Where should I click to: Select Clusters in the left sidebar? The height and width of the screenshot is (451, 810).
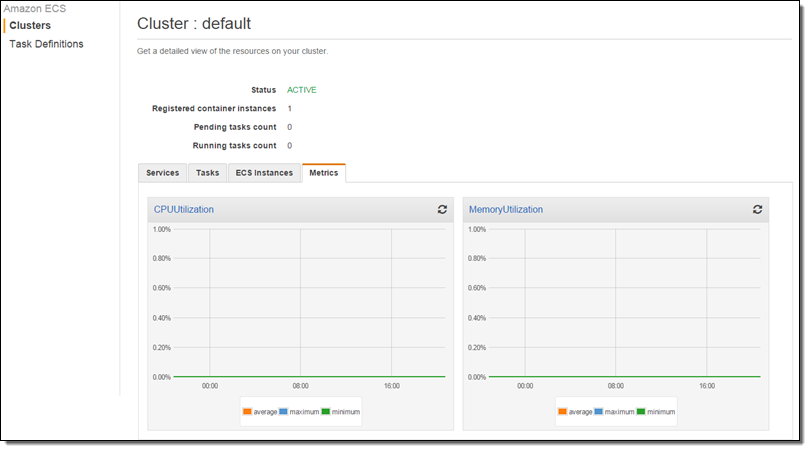(30, 25)
